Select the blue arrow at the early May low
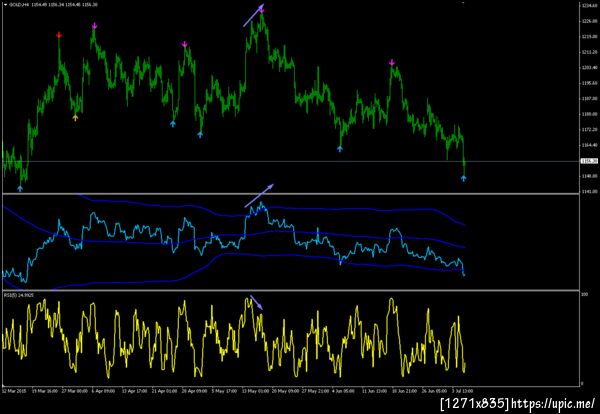The height and width of the screenshot is (414, 600). 200,135
